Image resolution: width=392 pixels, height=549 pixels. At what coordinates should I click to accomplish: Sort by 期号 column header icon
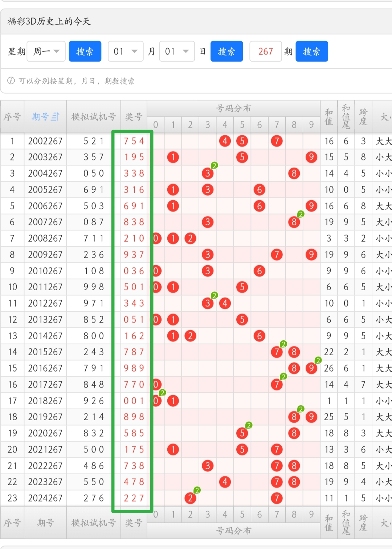coord(55,117)
